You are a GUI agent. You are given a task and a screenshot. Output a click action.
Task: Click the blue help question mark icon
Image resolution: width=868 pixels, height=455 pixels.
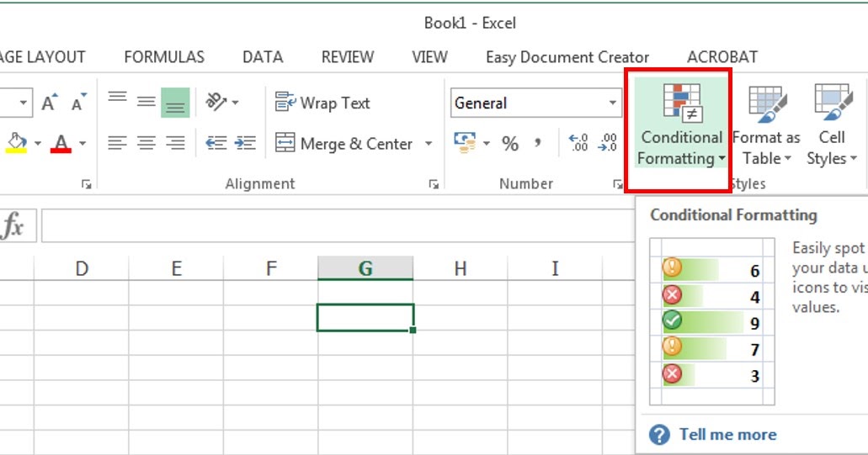click(x=659, y=435)
